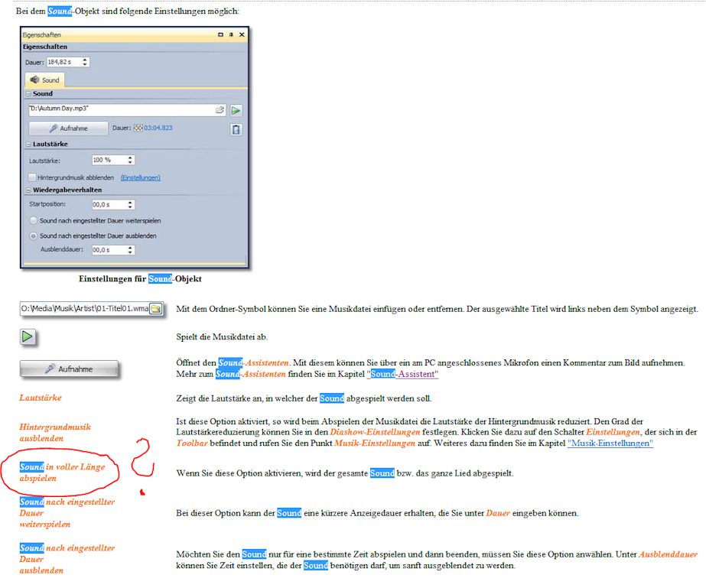Click the large Aufnahme button in the documentation list
This screenshot has width=706, height=588.
[x=69, y=369]
